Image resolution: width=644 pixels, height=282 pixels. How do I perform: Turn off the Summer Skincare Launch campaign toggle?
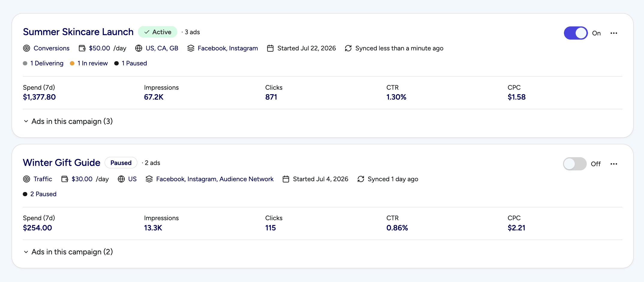coord(576,33)
